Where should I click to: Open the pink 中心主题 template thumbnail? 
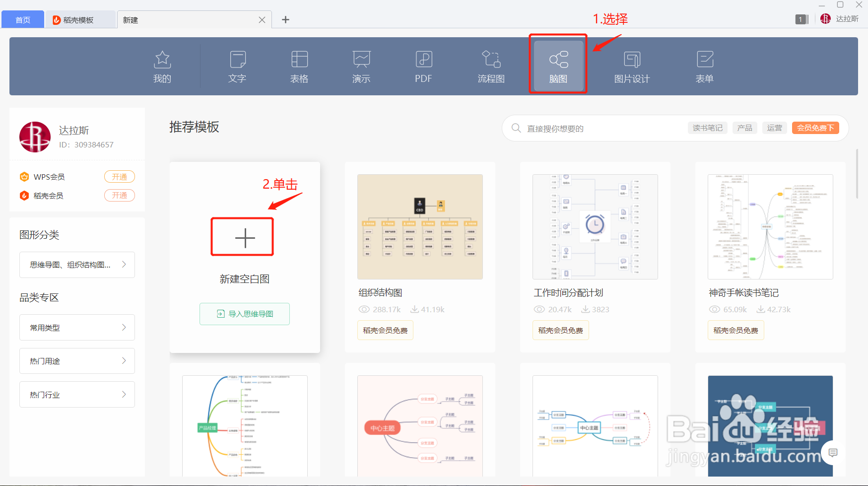tap(420, 426)
